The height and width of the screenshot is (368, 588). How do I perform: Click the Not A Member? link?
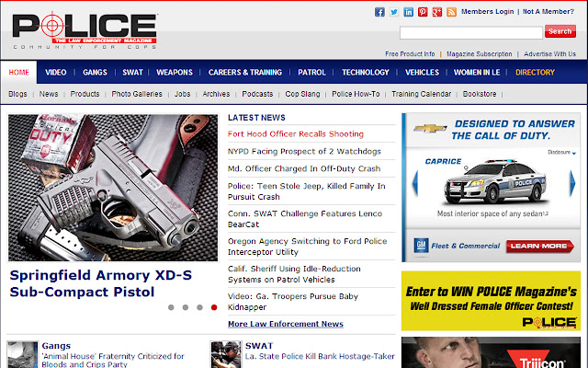[548, 12]
